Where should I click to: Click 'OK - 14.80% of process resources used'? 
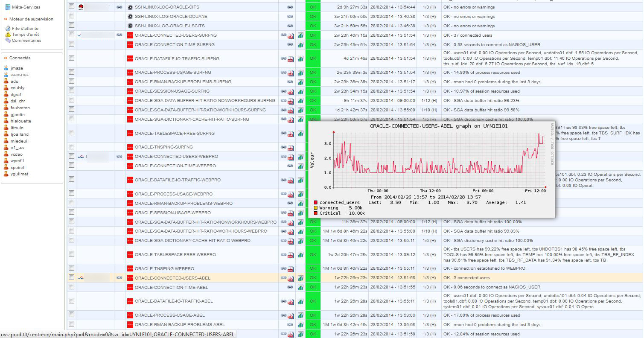[x=482, y=73]
